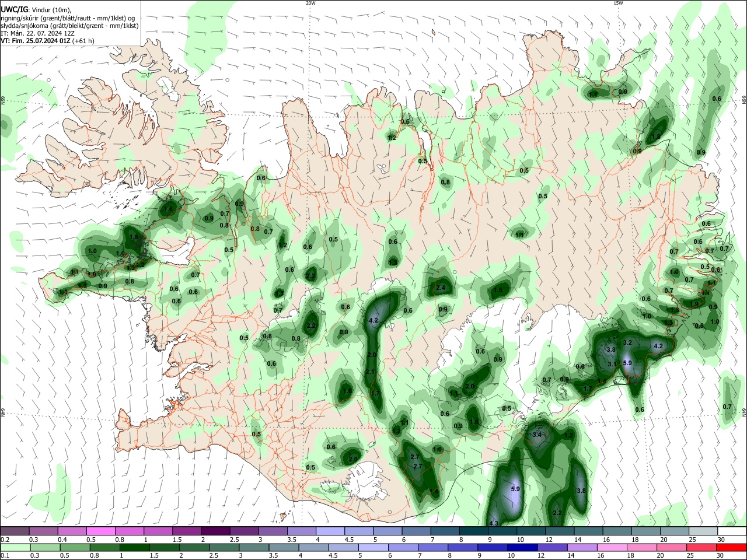The height and width of the screenshot is (560, 747).
Task: Select the pale gray snow swatch labeled 25
Action: coord(704,531)
